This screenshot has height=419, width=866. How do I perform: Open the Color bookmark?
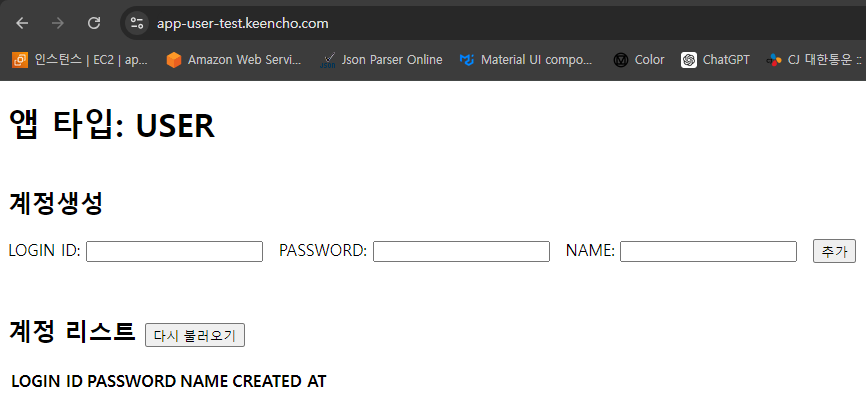(x=639, y=60)
